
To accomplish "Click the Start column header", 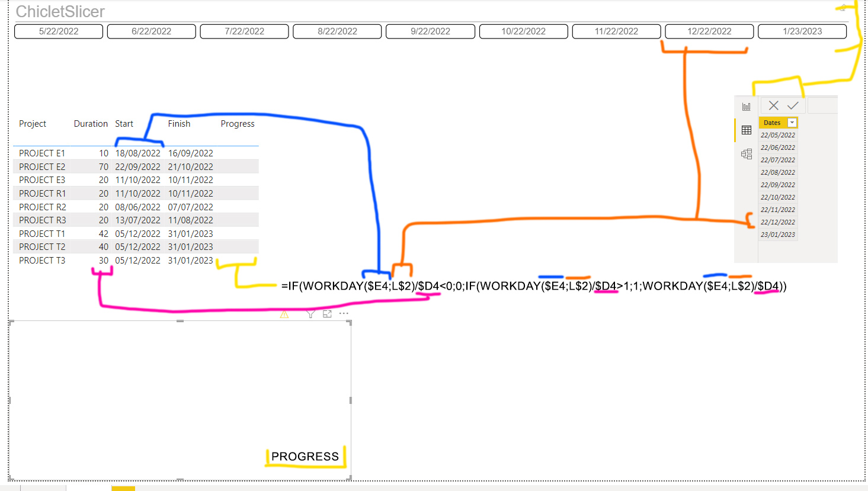I will [x=124, y=124].
